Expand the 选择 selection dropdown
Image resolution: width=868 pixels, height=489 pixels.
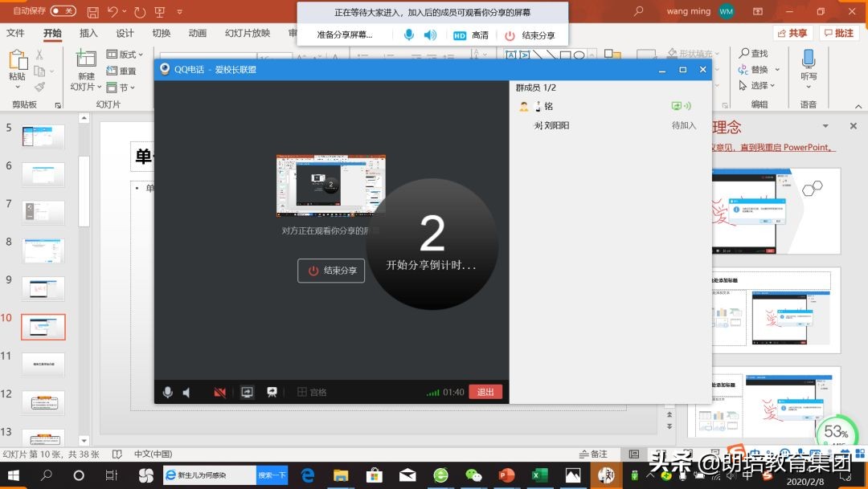772,86
